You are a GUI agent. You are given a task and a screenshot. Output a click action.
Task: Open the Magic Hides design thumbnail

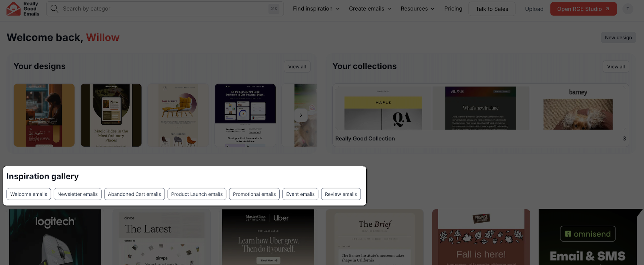[111, 115]
